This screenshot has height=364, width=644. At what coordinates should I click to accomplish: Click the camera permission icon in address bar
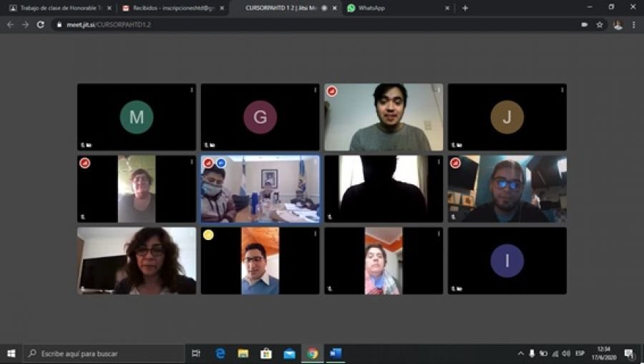pyautogui.click(x=584, y=24)
